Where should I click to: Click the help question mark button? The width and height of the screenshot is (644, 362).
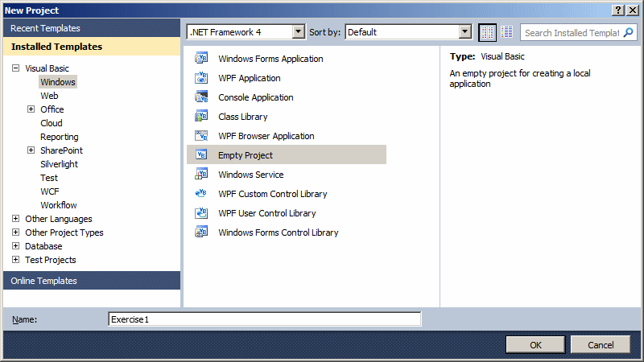point(617,10)
